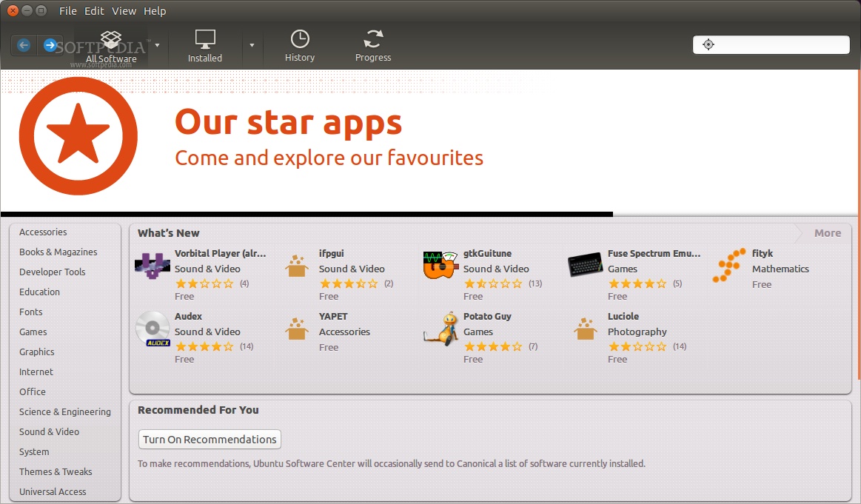
Task: Select the Audex CD icon
Action: coord(153,329)
